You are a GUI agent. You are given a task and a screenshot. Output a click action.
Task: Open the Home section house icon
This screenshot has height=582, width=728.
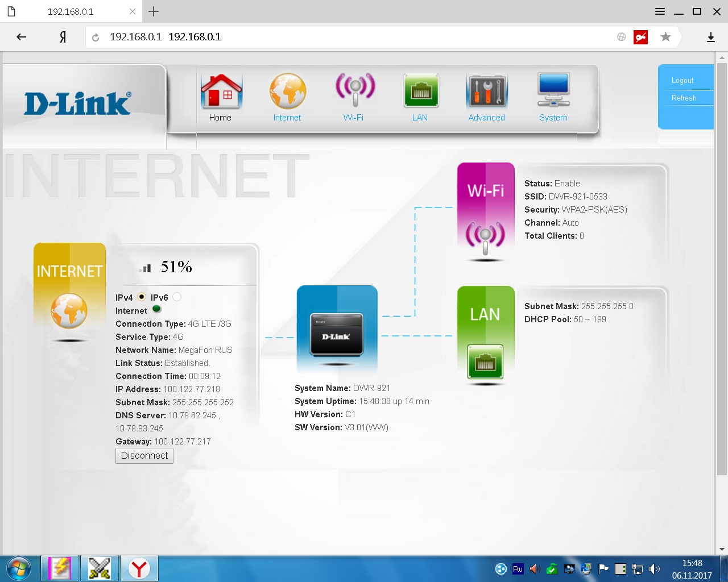pos(221,92)
